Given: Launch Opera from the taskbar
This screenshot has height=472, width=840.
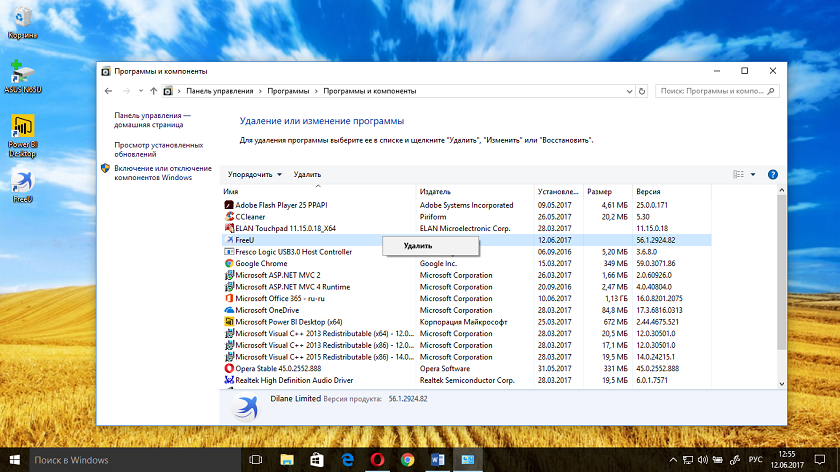Looking at the screenshot, I should (x=377, y=460).
